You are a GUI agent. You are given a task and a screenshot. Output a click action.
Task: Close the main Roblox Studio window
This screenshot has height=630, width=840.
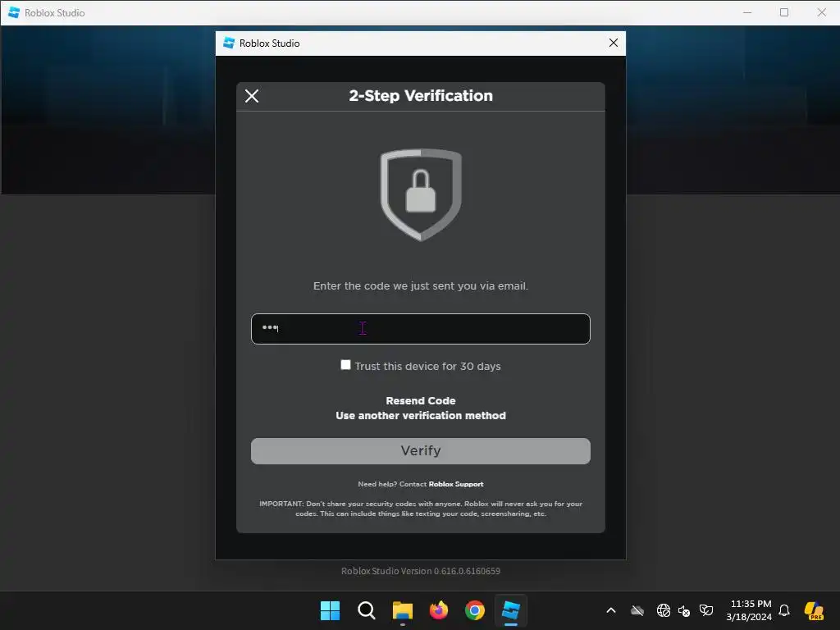click(x=821, y=12)
